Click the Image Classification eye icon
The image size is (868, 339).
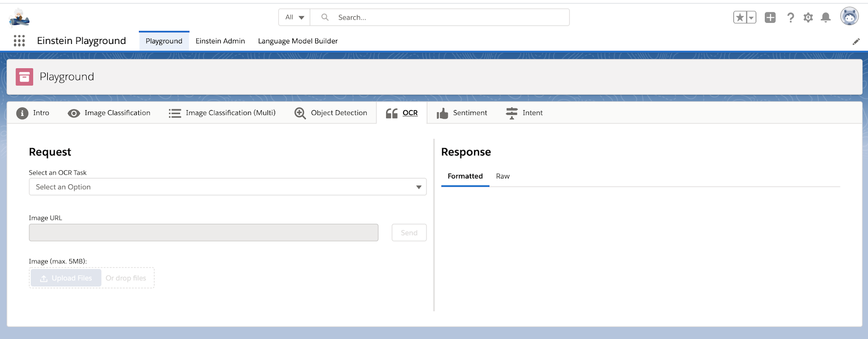tap(74, 113)
